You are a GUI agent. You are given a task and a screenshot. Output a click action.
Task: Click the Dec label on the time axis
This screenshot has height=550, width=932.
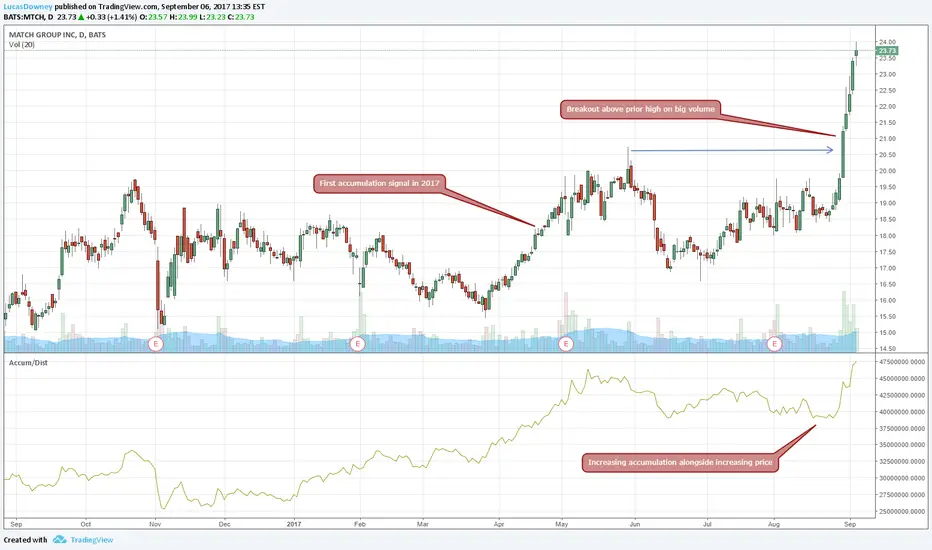225,524
